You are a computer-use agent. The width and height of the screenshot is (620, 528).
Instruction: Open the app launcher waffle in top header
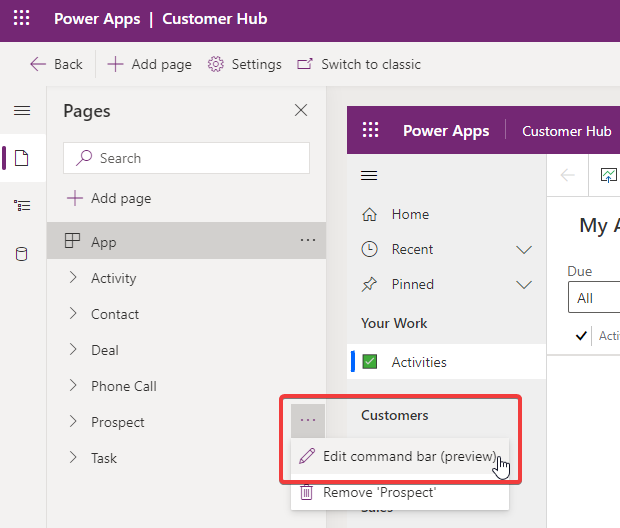21,18
